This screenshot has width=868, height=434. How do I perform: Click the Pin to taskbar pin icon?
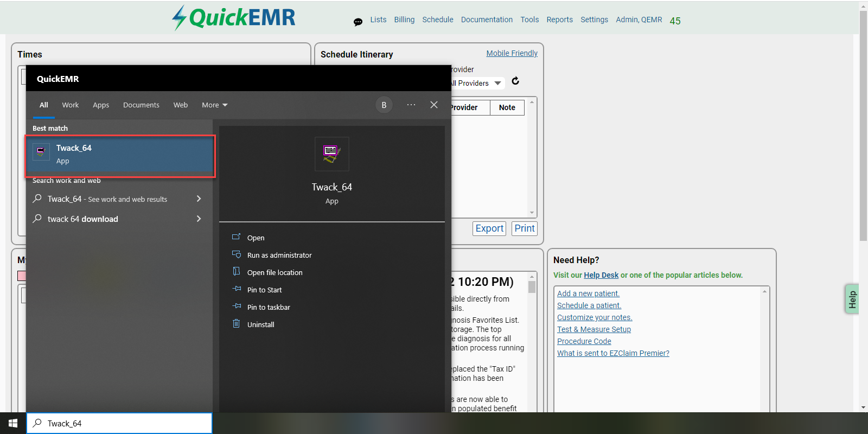point(237,306)
